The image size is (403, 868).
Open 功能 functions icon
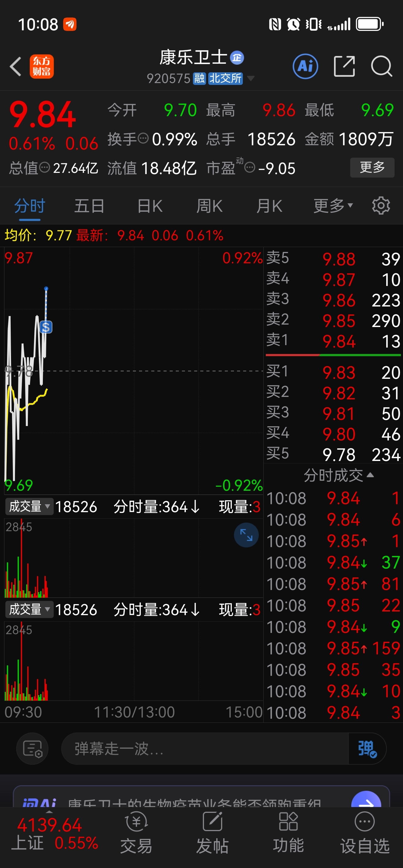(288, 832)
